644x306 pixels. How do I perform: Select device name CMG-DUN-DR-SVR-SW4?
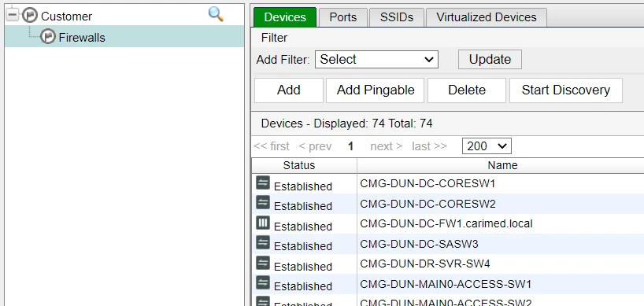click(425, 264)
